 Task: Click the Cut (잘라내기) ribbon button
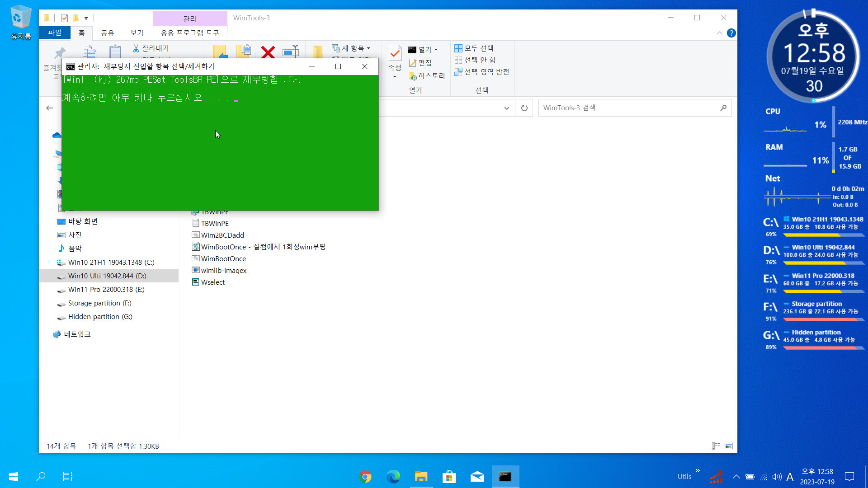tap(151, 48)
